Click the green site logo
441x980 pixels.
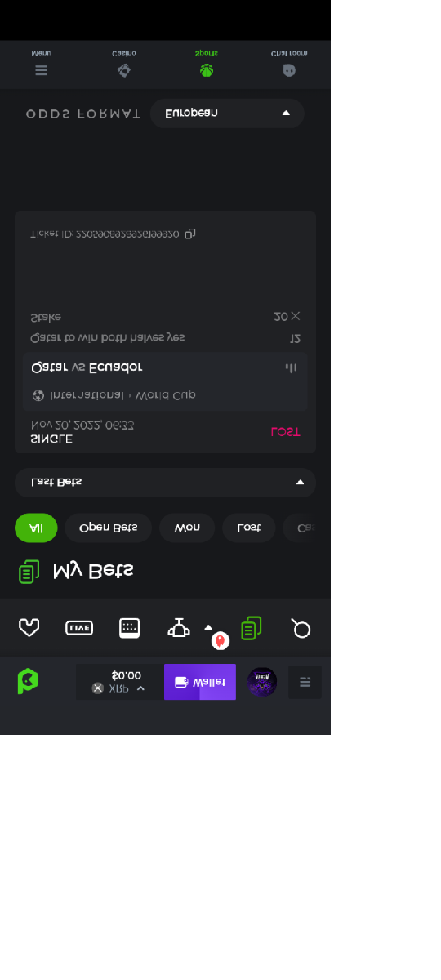[x=28, y=681]
